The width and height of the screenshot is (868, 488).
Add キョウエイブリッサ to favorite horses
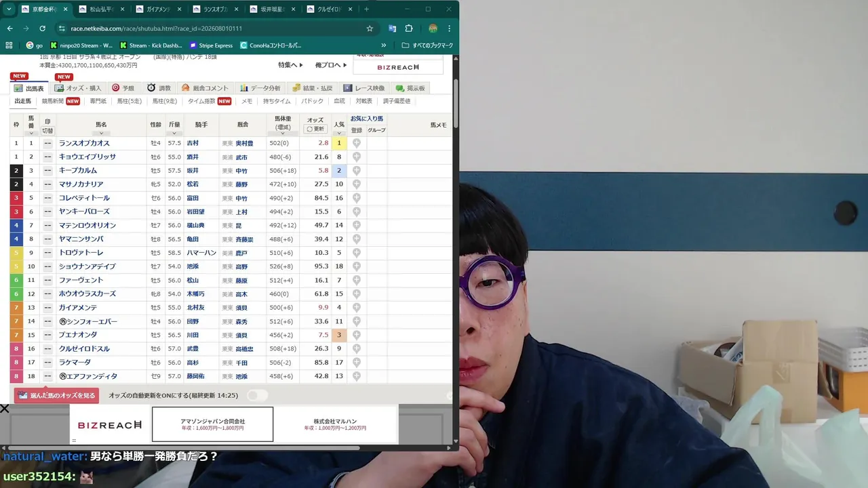[356, 157]
